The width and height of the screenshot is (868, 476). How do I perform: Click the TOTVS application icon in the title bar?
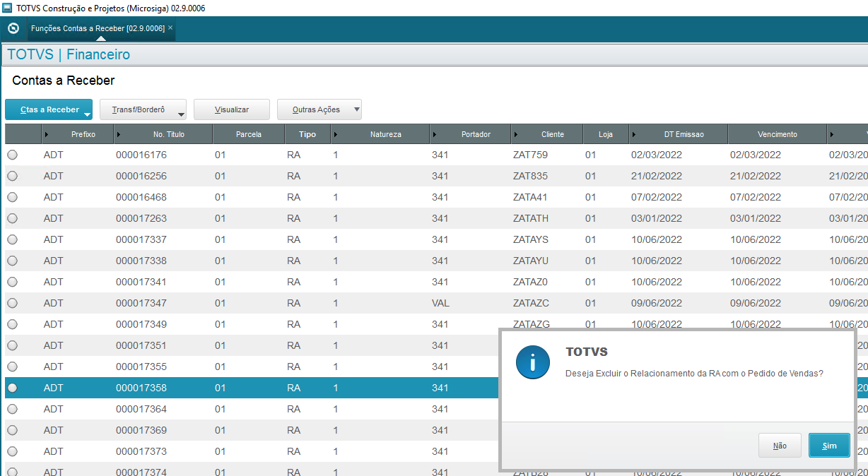[7, 7]
